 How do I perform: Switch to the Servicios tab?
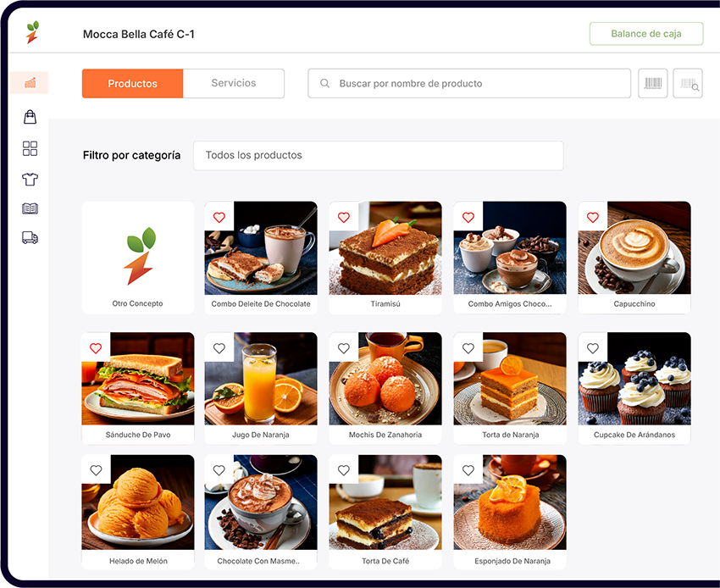point(234,83)
